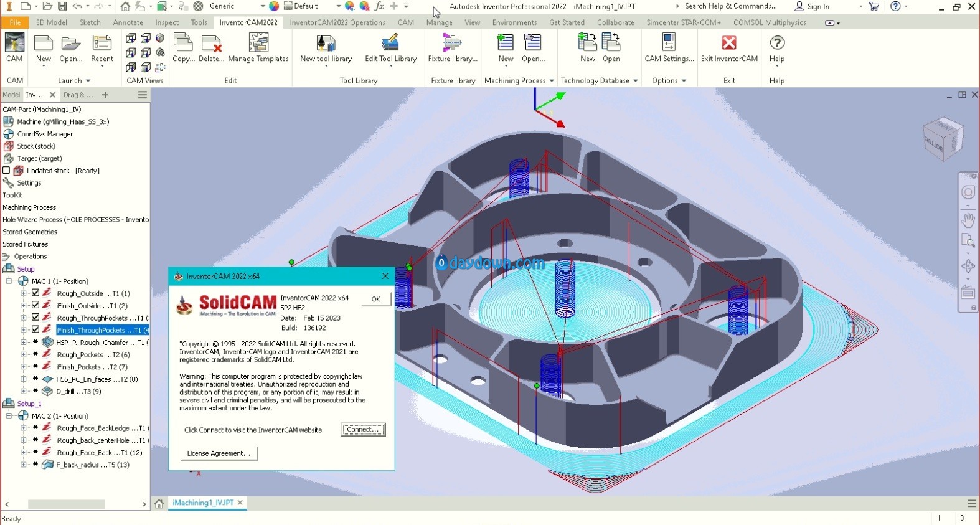
Task: Switch to the Environments ribbon tab
Action: click(x=514, y=22)
